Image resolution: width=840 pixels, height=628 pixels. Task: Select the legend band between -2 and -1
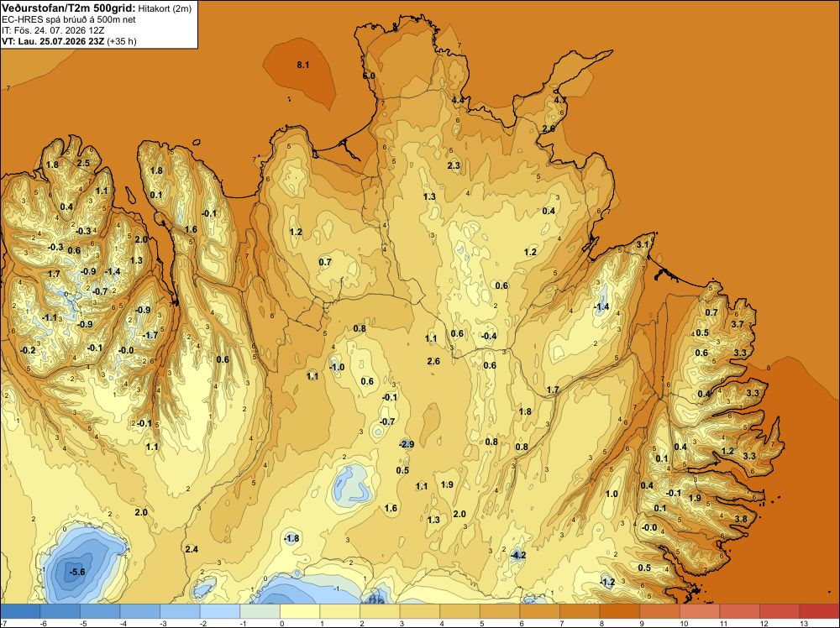pos(219,611)
